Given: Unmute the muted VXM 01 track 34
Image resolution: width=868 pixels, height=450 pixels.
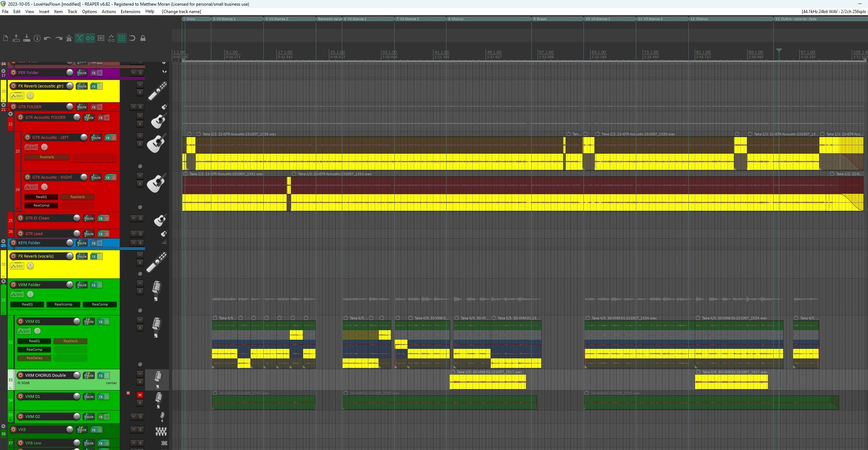Looking at the screenshot, I should [140, 395].
